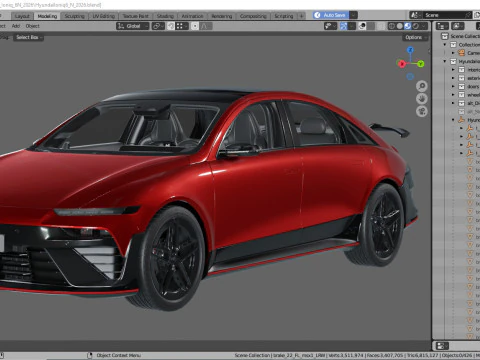Open object visibility and selectability filter

coord(330,26)
